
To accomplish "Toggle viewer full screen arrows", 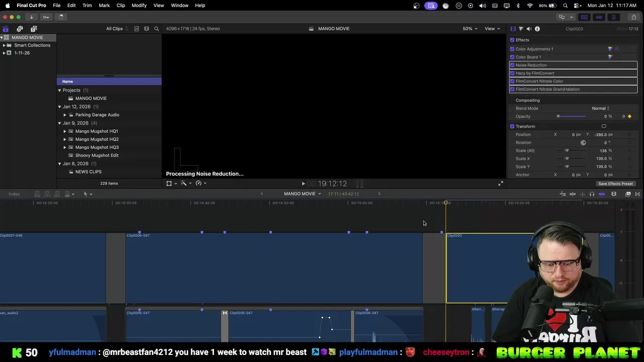I will pyautogui.click(x=501, y=184).
